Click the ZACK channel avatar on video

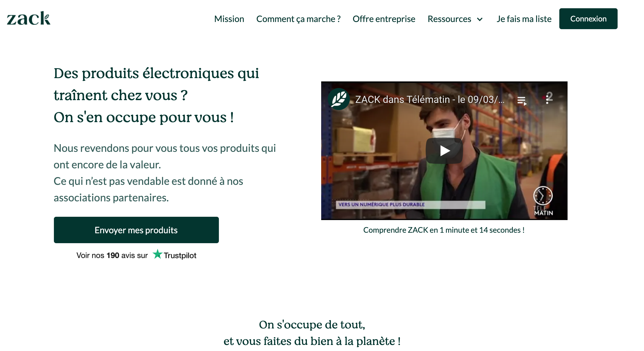click(x=339, y=99)
